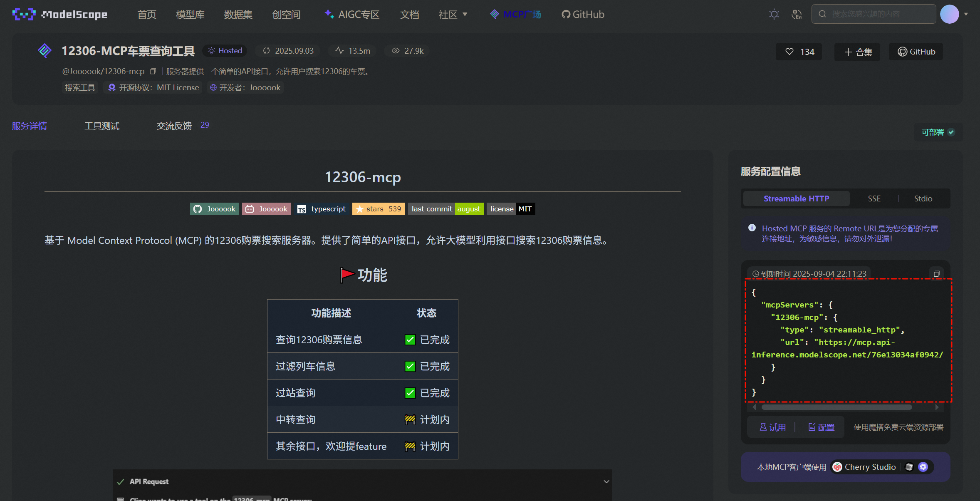Click the typescript badge
The height and width of the screenshot is (501, 980).
pyautogui.click(x=322, y=209)
